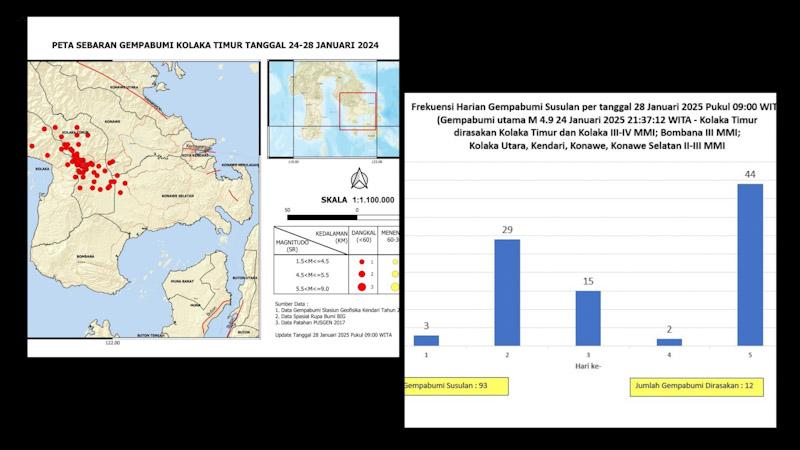The width and height of the screenshot is (800, 450).
Task: Select the Gempabumi utama M 4.9 subtitle line
Action: pos(596,120)
